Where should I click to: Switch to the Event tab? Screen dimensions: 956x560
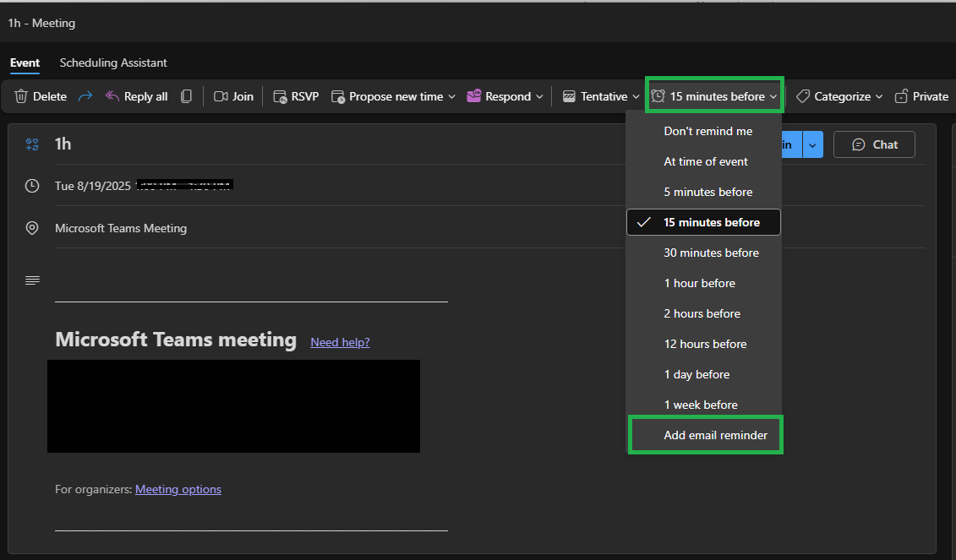tap(25, 63)
